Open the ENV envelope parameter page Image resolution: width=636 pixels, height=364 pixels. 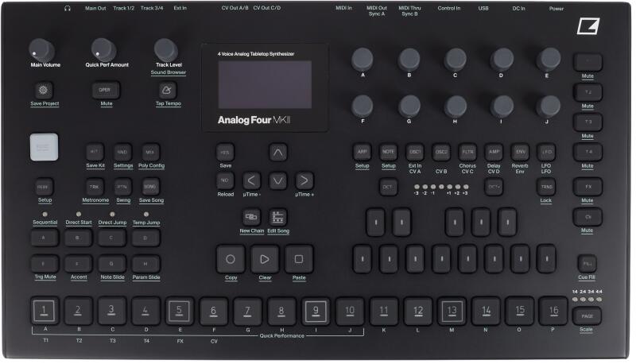coord(520,152)
